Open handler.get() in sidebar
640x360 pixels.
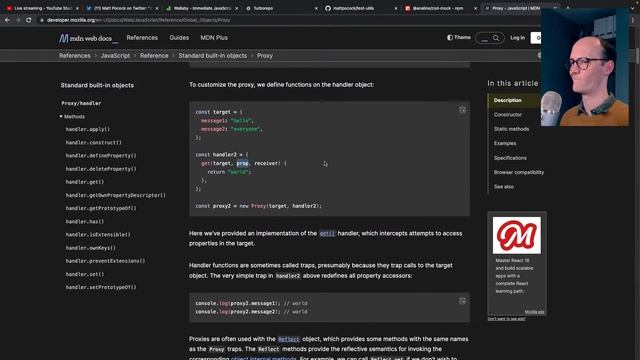[85, 182]
